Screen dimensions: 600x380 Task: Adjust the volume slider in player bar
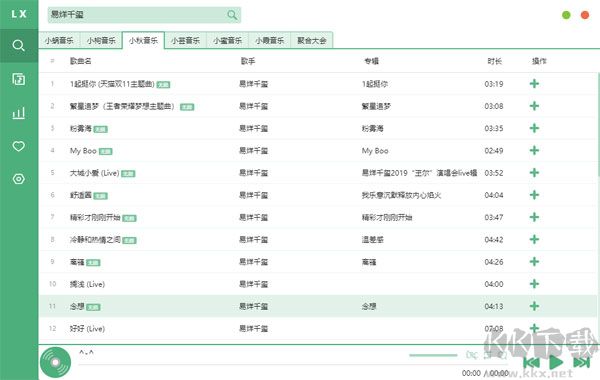coord(433,355)
